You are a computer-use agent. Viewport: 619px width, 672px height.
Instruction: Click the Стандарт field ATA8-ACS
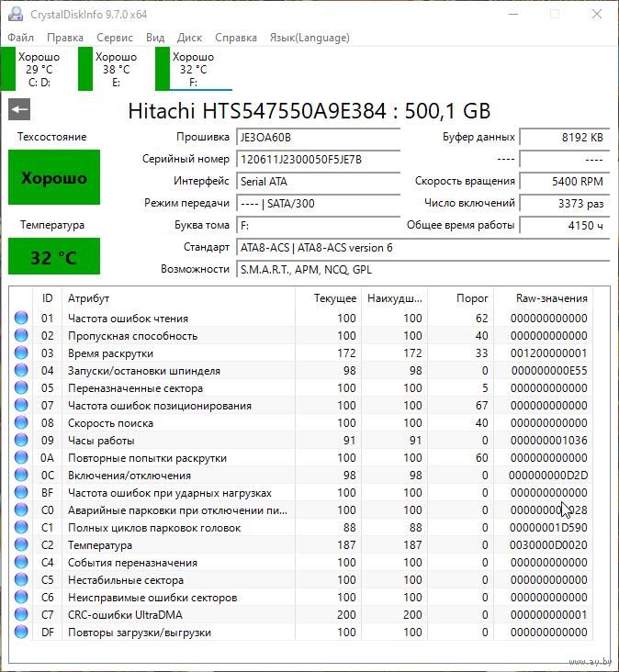tap(422, 248)
